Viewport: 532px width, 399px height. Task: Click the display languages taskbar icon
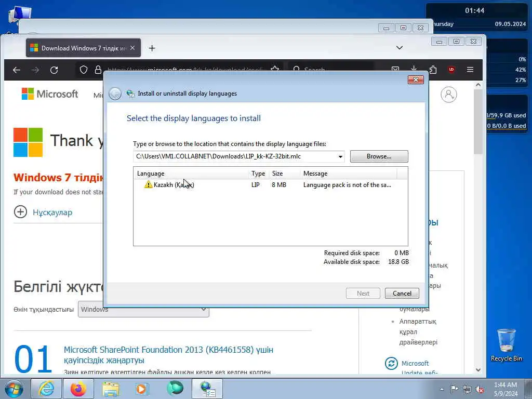click(207, 389)
